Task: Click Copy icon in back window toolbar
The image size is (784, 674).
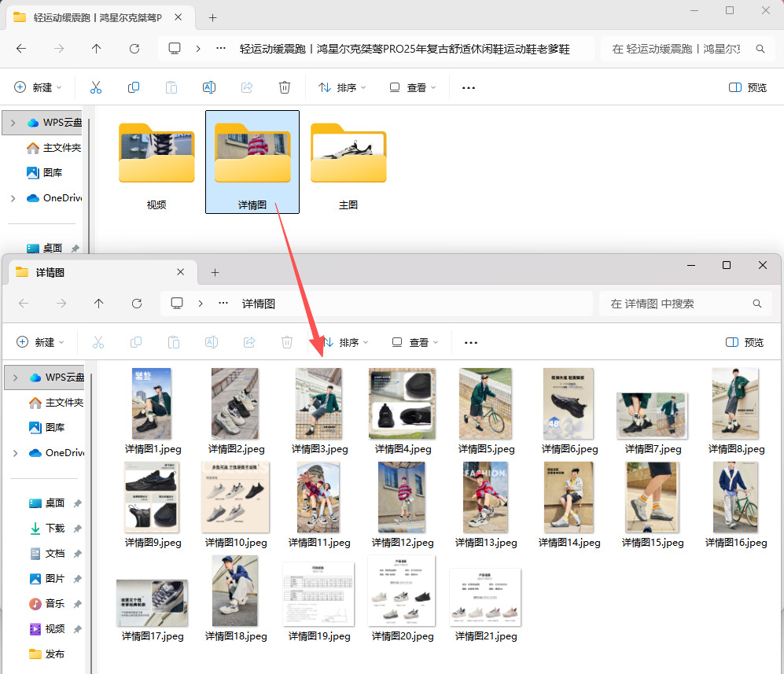Action: click(x=134, y=87)
